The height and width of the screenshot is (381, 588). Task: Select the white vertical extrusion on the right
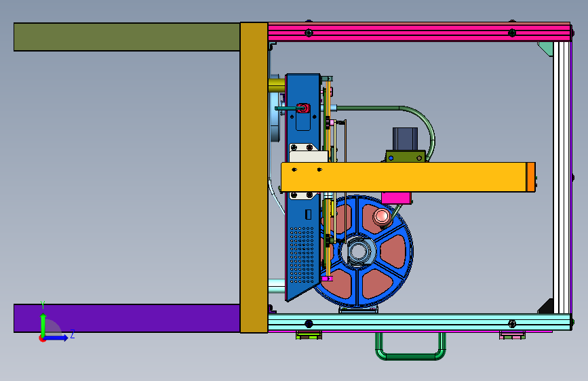(562, 178)
